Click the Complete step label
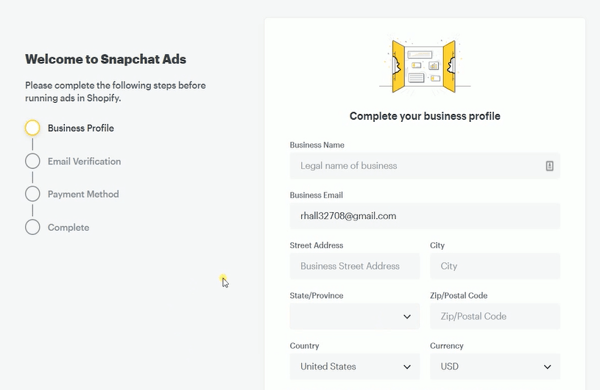Viewport: 600px width, 390px height. point(68,227)
